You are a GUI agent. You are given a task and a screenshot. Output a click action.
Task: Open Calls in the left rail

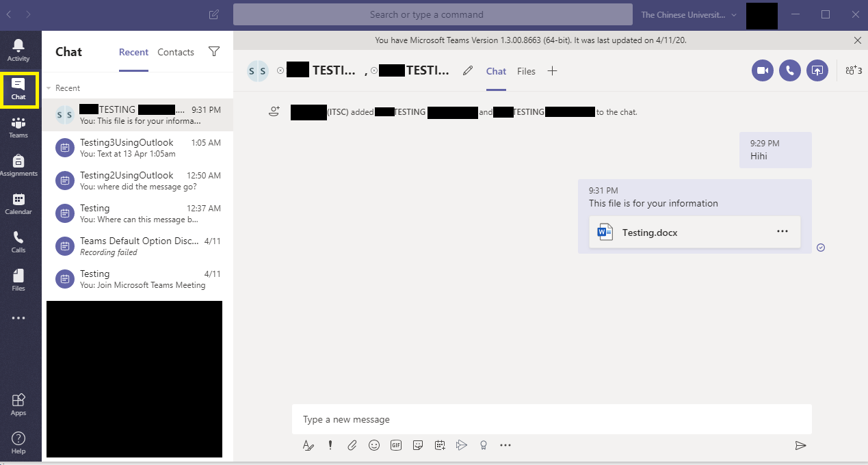18,242
